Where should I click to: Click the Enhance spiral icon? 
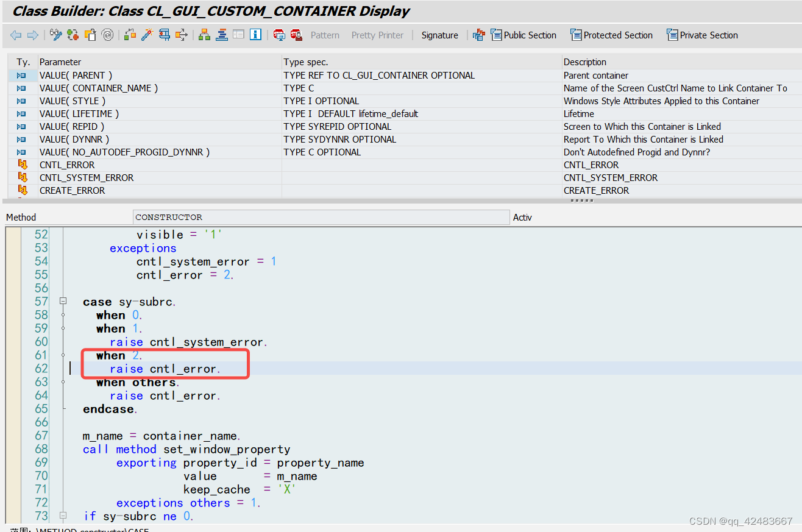point(107,35)
